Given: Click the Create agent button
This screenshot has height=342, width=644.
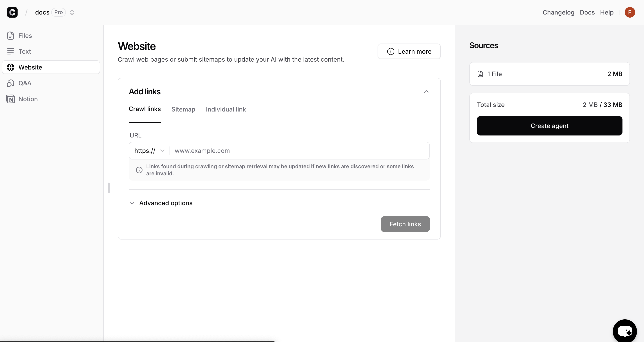Looking at the screenshot, I should coord(549,126).
